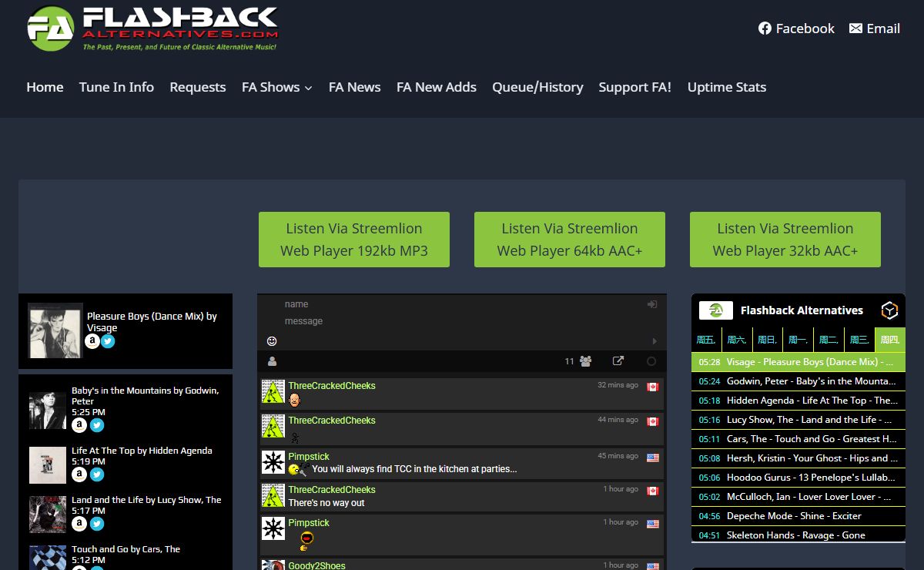Click Godwin Baby's in the Mountains cover

(48, 411)
